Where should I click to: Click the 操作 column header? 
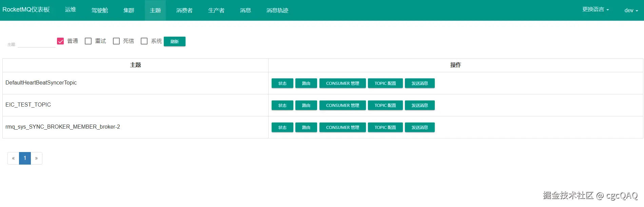tap(455, 65)
